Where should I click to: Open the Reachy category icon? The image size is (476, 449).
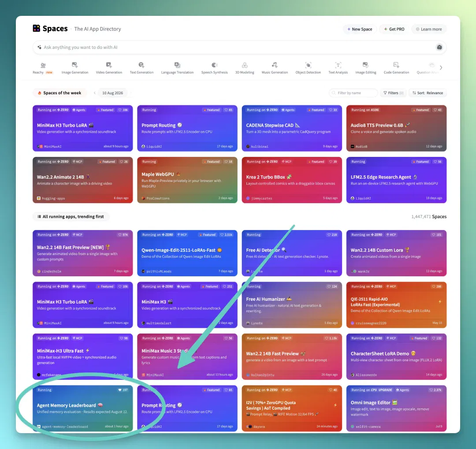coord(43,65)
